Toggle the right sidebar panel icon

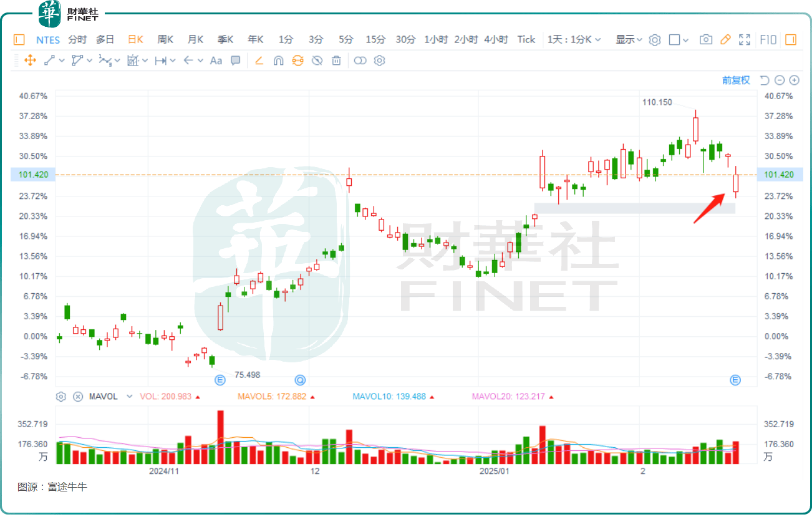point(791,39)
